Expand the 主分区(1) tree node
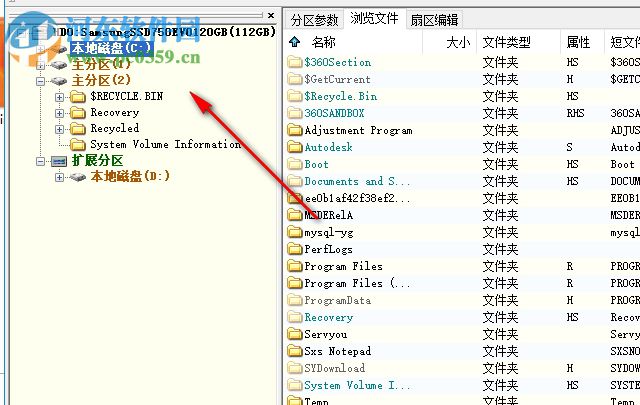The image size is (640, 405). 40,65
